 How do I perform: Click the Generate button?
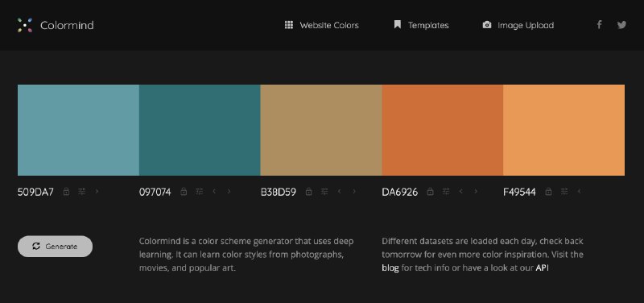click(x=55, y=247)
